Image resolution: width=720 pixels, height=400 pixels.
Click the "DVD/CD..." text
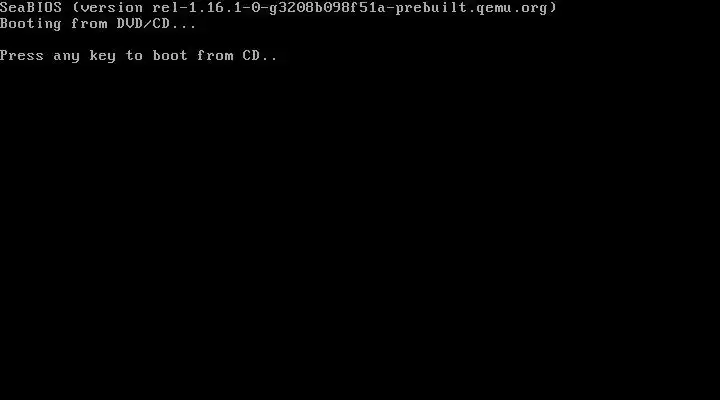157,24
